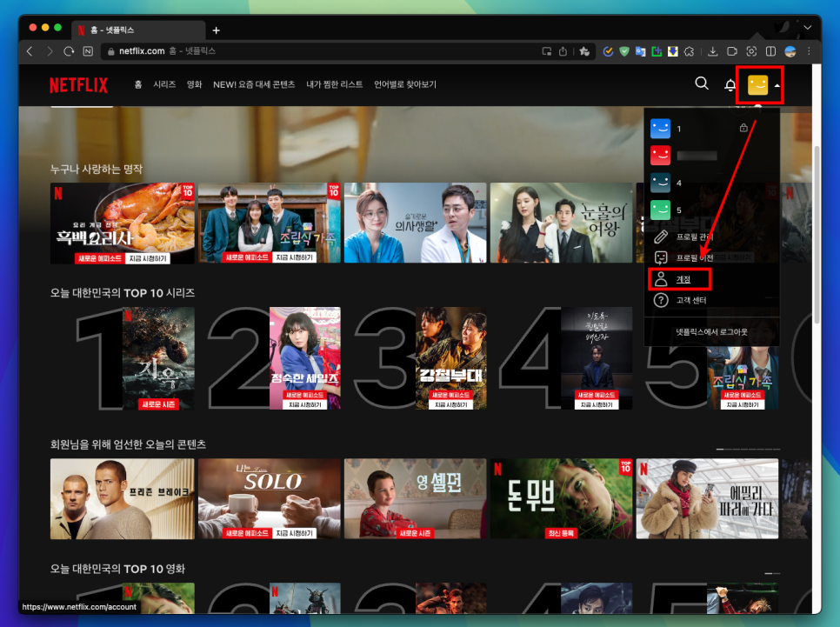840x627 pixels.
Task: Open the green shield adblock extension
Action: point(624,51)
